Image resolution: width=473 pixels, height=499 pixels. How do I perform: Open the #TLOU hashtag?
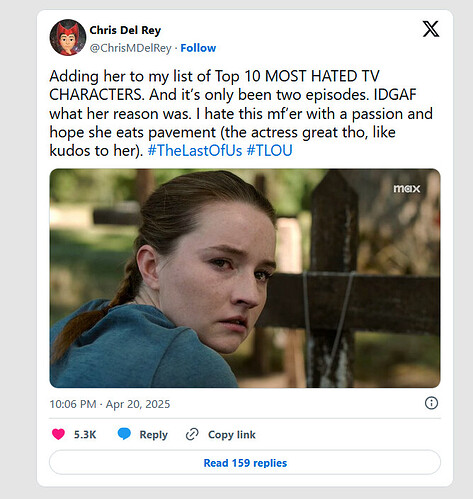(x=269, y=150)
